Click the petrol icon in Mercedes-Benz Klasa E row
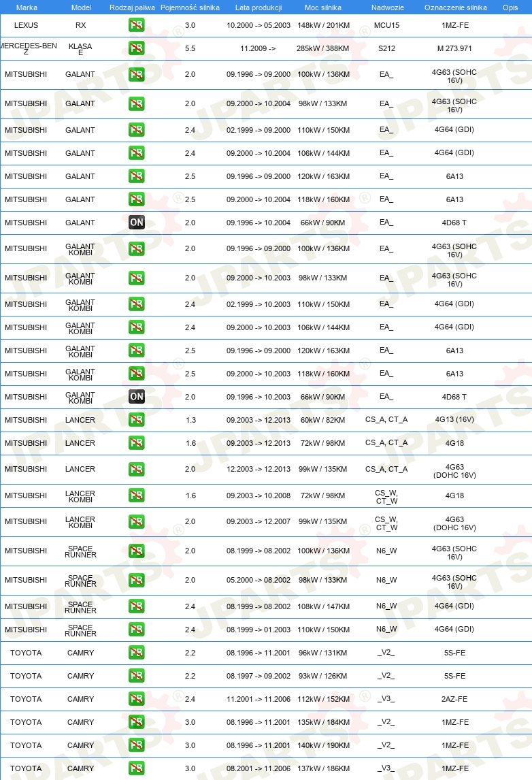 (x=136, y=48)
